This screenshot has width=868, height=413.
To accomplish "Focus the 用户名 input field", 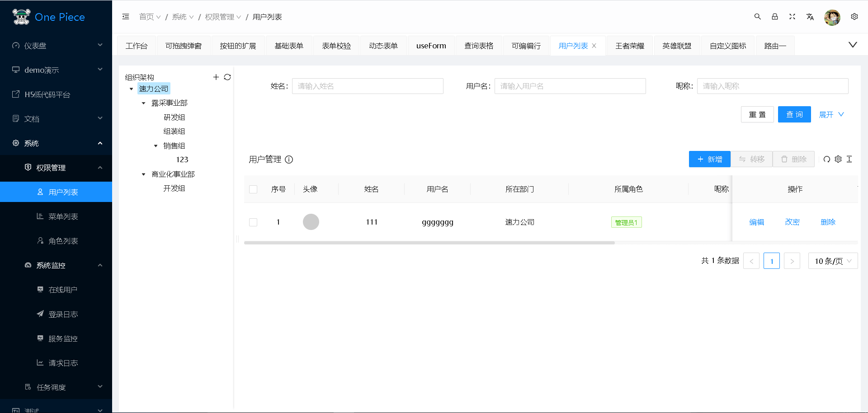I will pyautogui.click(x=570, y=86).
